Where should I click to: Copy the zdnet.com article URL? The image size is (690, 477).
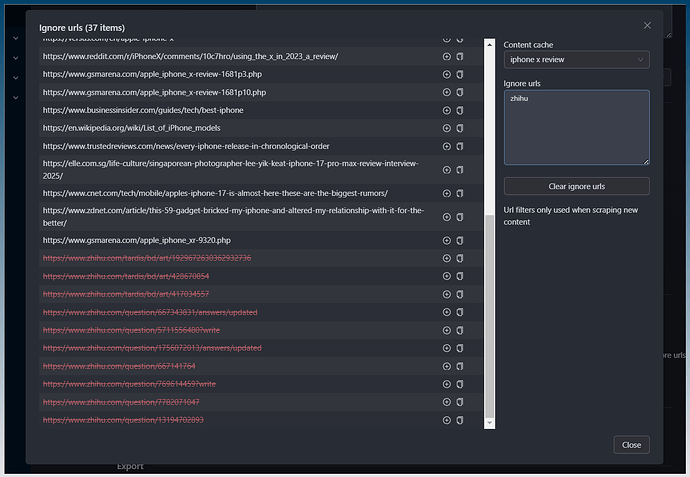tap(460, 216)
